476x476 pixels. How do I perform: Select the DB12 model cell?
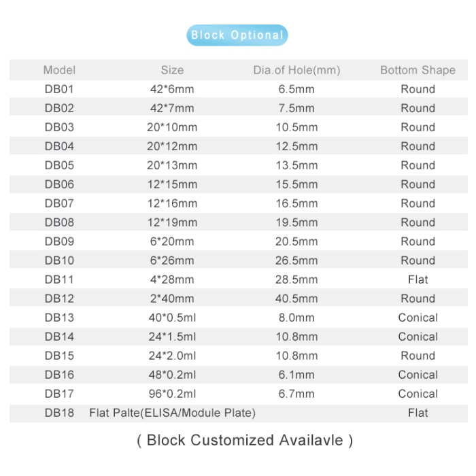pos(59,299)
